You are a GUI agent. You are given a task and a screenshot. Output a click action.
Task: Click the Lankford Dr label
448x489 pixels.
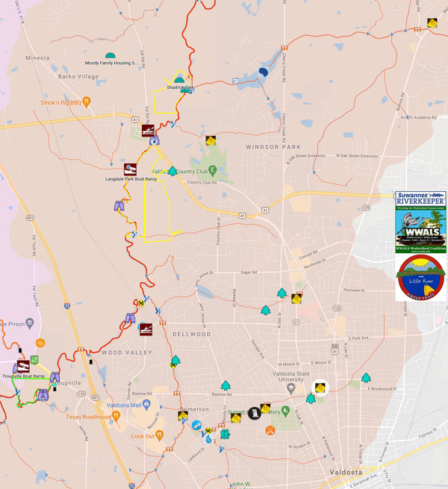196,455
